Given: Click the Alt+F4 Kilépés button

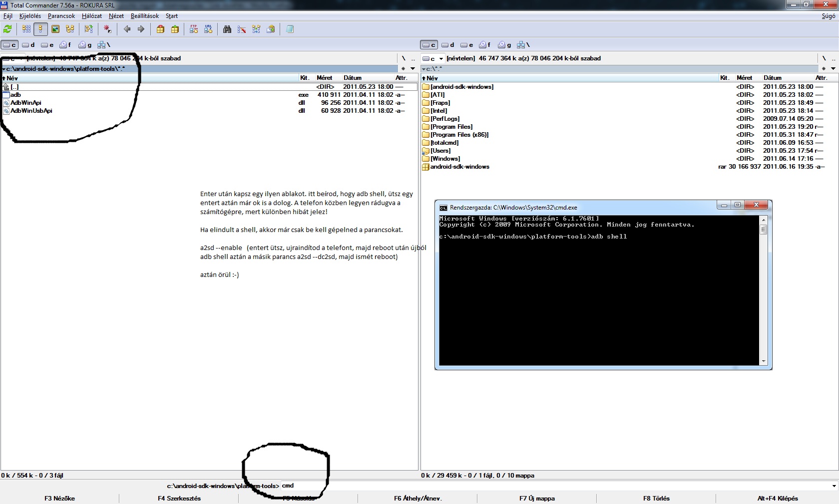Looking at the screenshot, I should coord(778,498).
